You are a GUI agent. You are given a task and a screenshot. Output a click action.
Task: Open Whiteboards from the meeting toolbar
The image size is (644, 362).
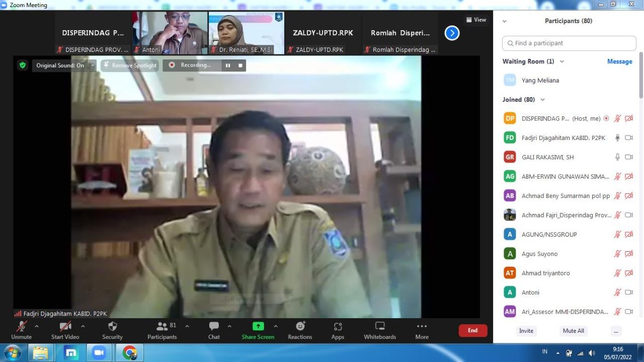pos(380,326)
